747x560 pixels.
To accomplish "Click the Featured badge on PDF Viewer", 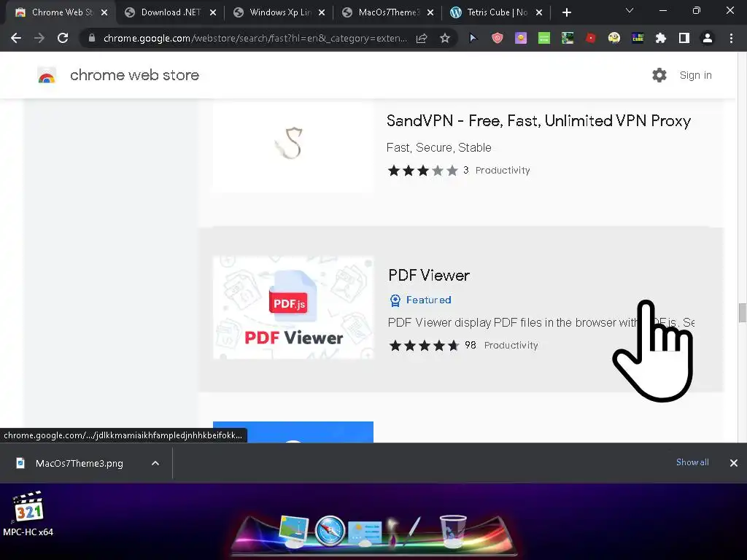I will [420, 300].
